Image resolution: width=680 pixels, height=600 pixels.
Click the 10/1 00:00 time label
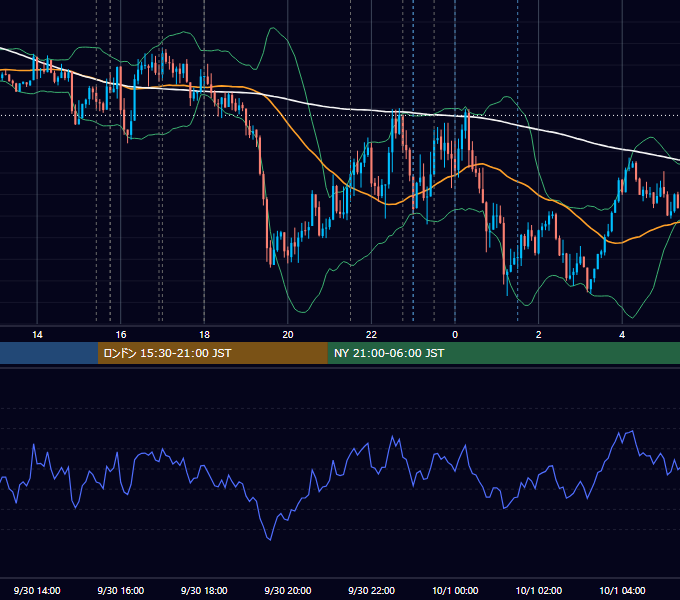coord(455,590)
